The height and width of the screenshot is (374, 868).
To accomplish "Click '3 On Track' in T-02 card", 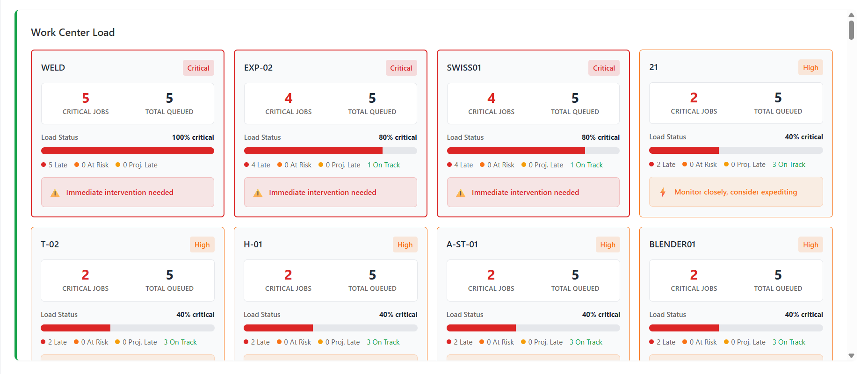I will [180, 342].
